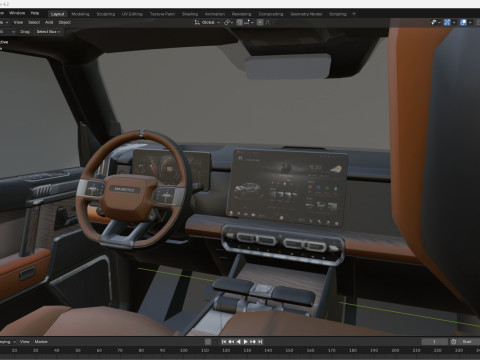
Task: Open the timeline Marker menu
Action: tap(41, 342)
